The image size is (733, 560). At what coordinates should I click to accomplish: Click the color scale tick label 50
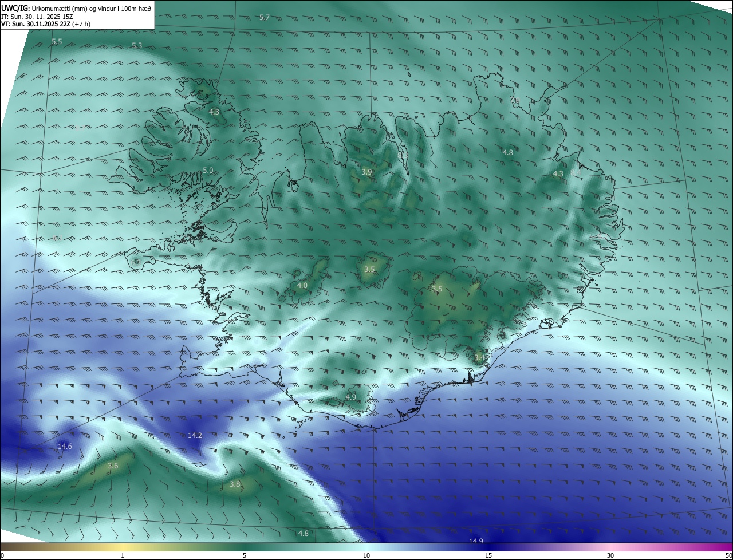[x=728, y=555]
